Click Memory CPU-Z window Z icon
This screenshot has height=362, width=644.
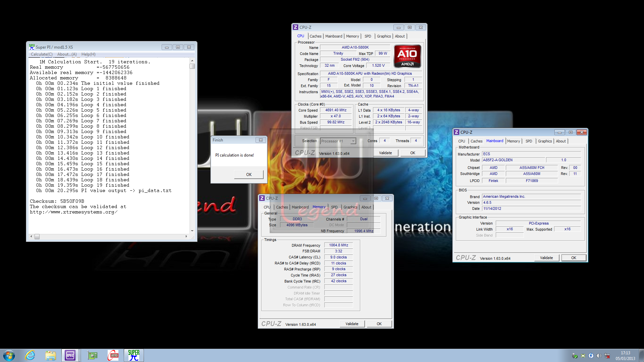(262, 198)
